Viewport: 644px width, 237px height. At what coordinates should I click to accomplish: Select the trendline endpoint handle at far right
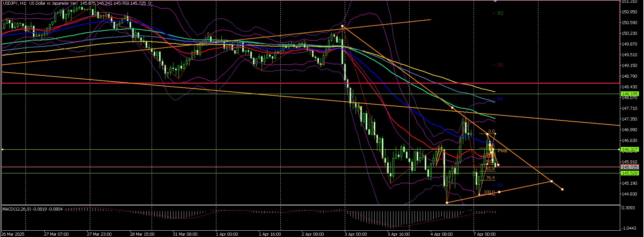(562, 189)
